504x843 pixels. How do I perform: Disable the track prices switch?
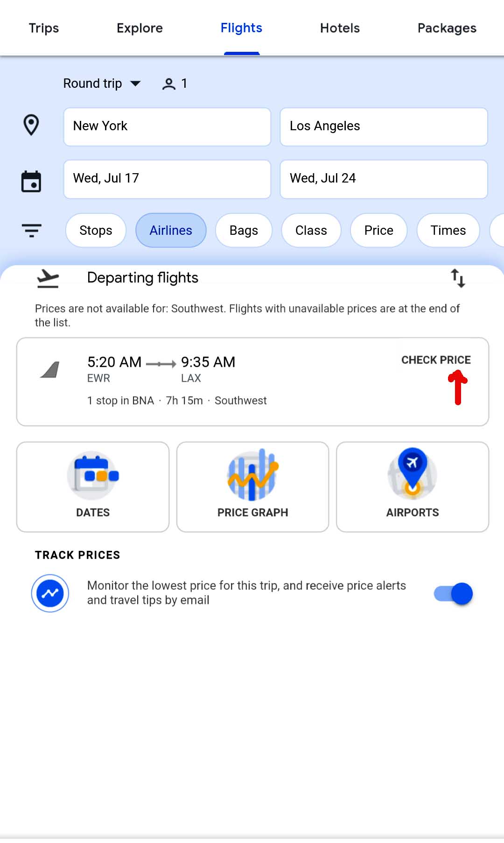pyautogui.click(x=454, y=594)
